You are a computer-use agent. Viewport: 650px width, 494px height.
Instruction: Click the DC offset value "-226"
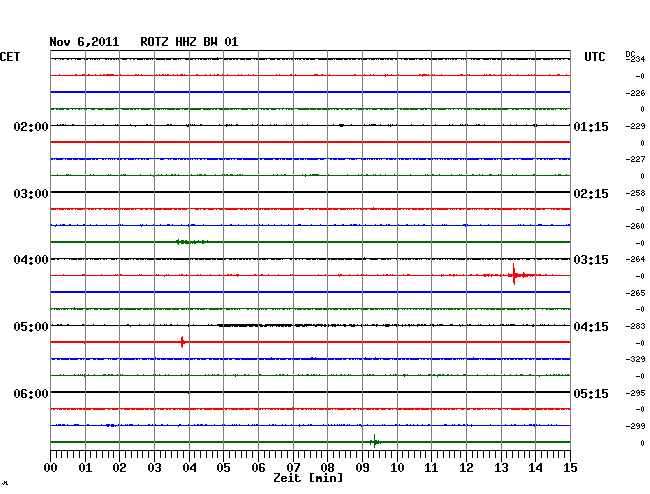click(x=635, y=93)
